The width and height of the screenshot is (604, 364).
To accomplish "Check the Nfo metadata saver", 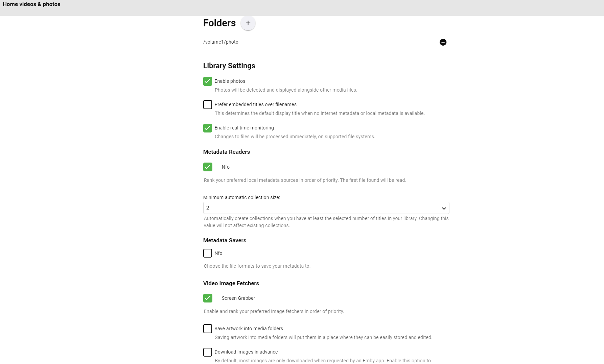I will 207,253.
